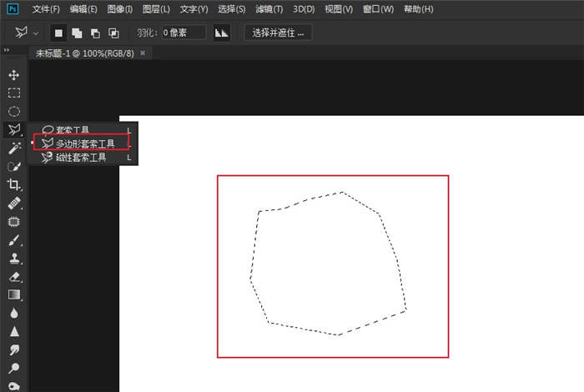Click the 羽化 feather value input field
This screenshot has height=392, width=584.
point(183,33)
